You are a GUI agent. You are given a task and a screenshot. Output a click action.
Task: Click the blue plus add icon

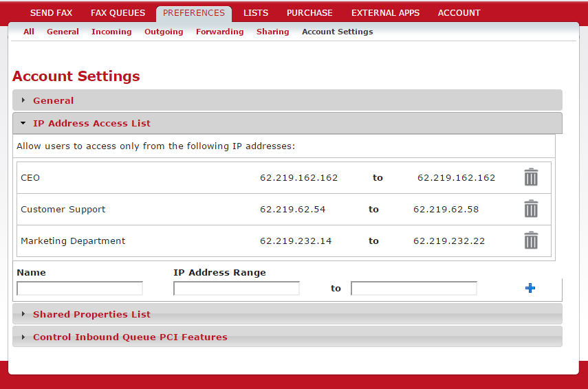(x=530, y=288)
